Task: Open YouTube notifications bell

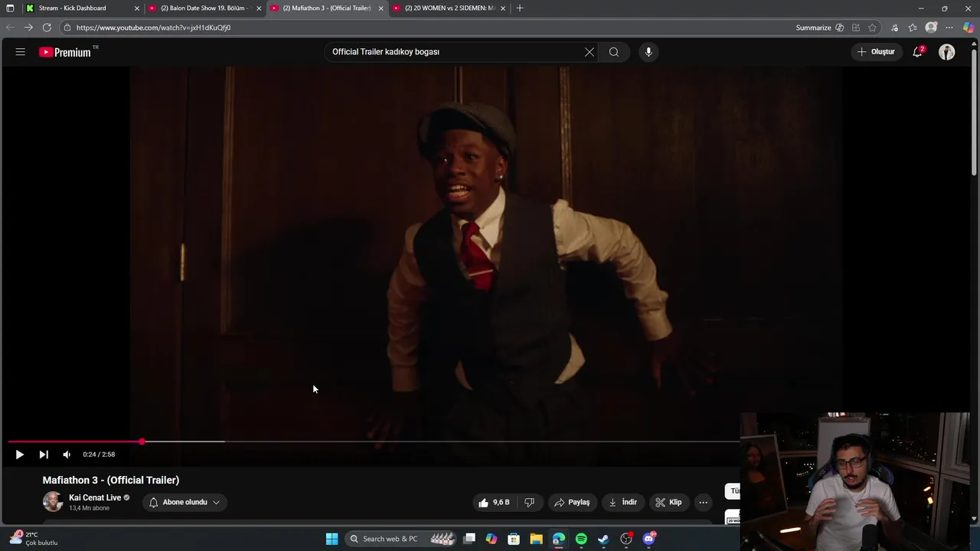Action: (x=917, y=52)
